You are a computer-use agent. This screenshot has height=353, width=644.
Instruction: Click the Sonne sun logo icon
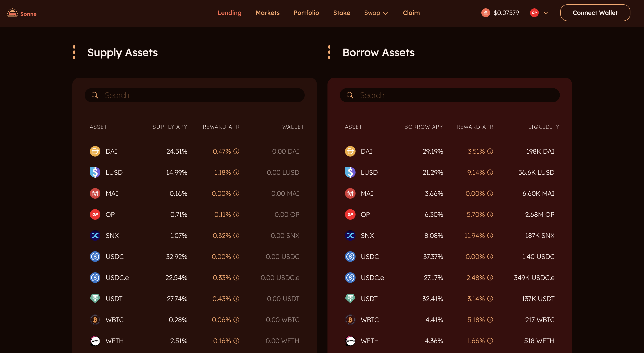(x=12, y=13)
